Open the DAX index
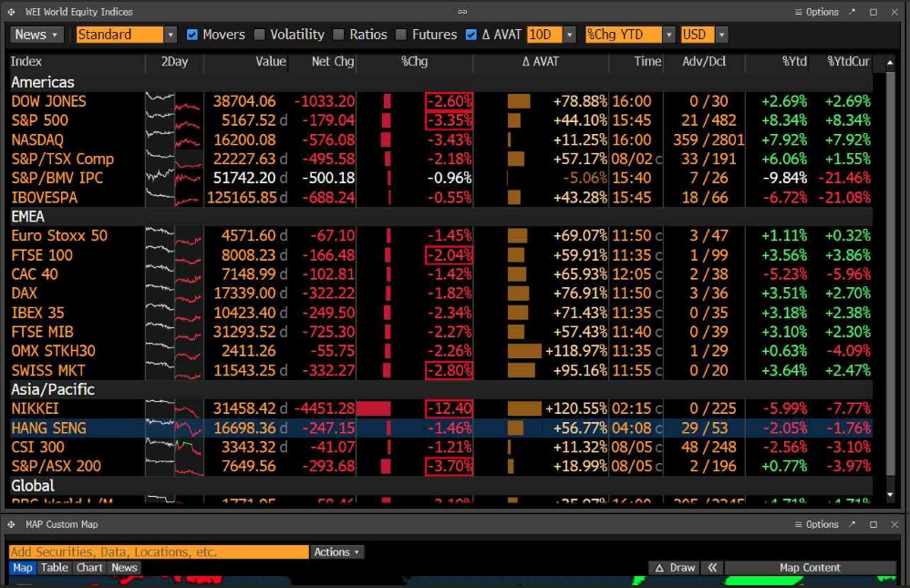This screenshot has height=588, width=910. [24, 294]
